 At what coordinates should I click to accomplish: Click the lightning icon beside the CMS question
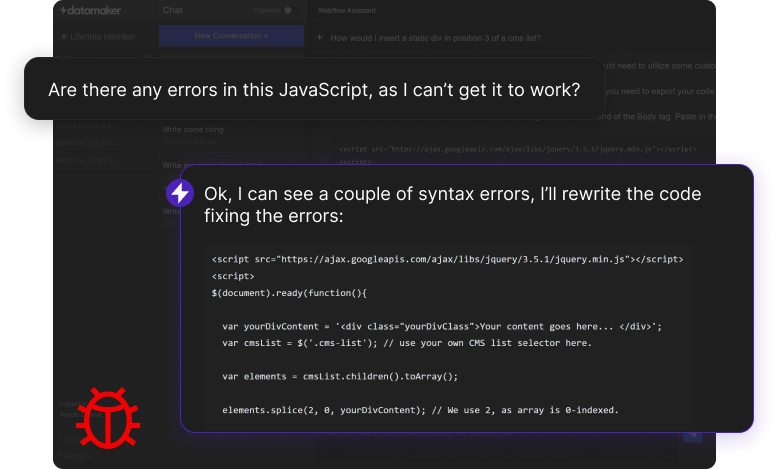pyautogui.click(x=320, y=38)
